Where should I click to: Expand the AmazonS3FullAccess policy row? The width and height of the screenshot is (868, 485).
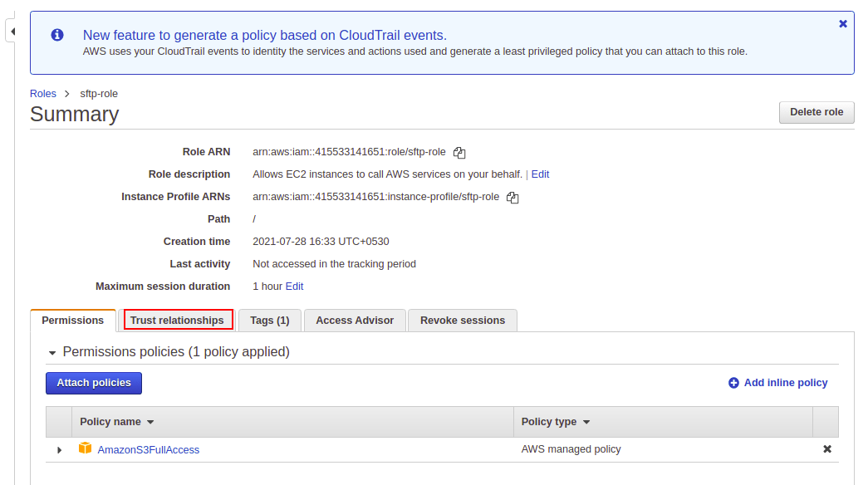point(59,450)
